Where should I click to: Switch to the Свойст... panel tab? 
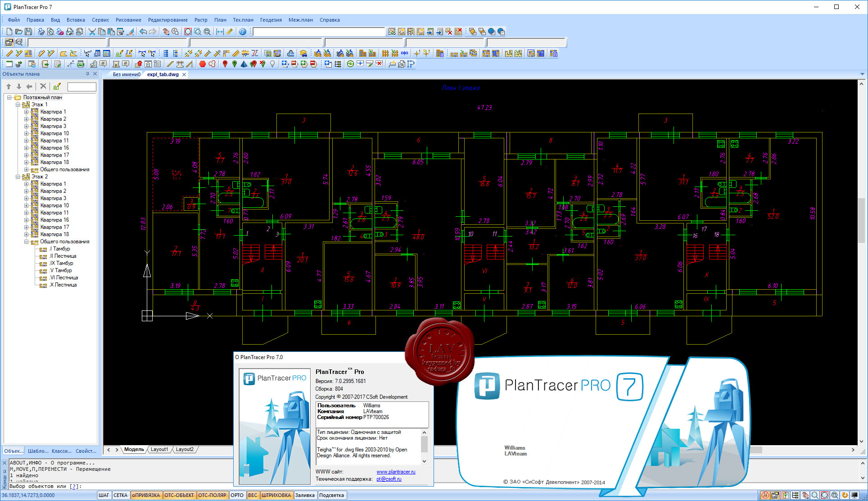[86, 451]
